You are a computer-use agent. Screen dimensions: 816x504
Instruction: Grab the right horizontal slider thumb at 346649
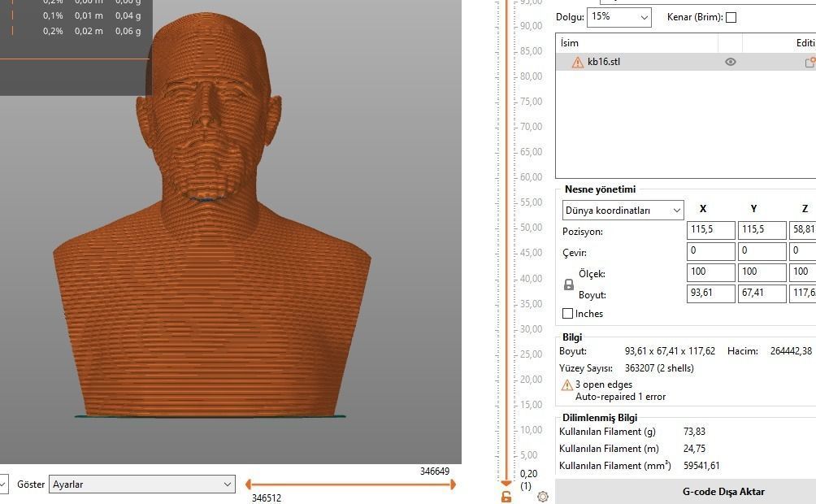pos(453,484)
